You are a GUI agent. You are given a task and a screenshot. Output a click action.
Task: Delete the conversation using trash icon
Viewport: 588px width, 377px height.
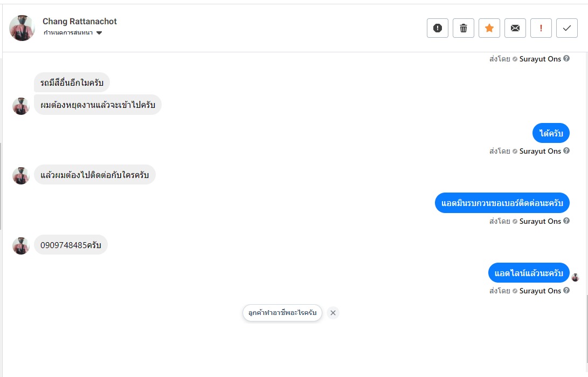(464, 28)
